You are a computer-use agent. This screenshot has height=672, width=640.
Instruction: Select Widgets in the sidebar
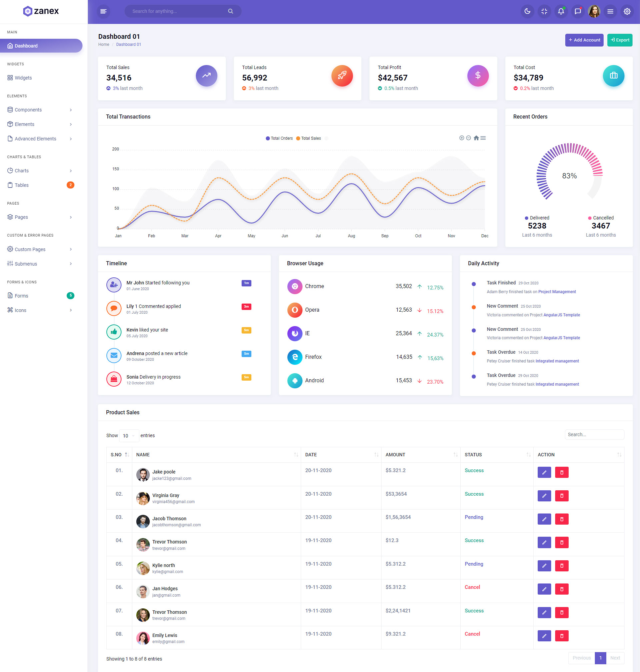[23, 78]
